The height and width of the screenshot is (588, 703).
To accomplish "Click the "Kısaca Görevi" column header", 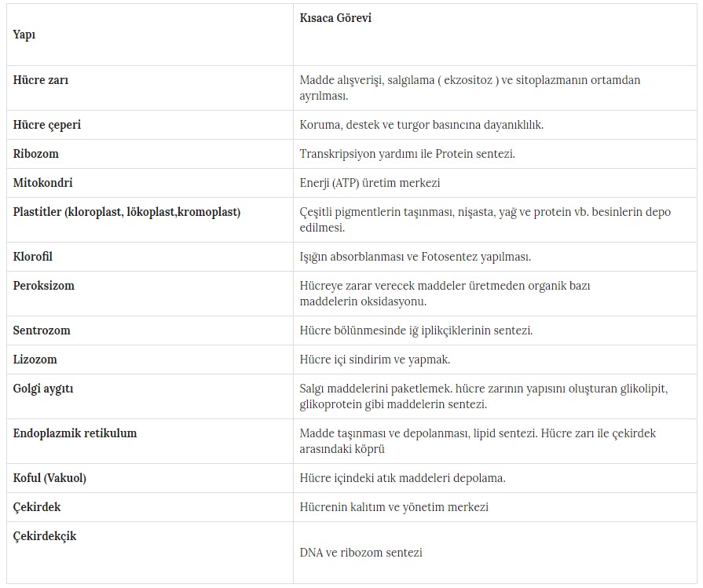I will pyautogui.click(x=335, y=18).
